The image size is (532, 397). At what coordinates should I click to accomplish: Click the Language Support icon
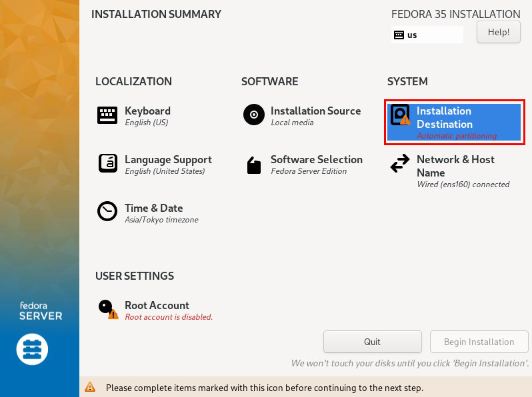[x=108, y=163]
